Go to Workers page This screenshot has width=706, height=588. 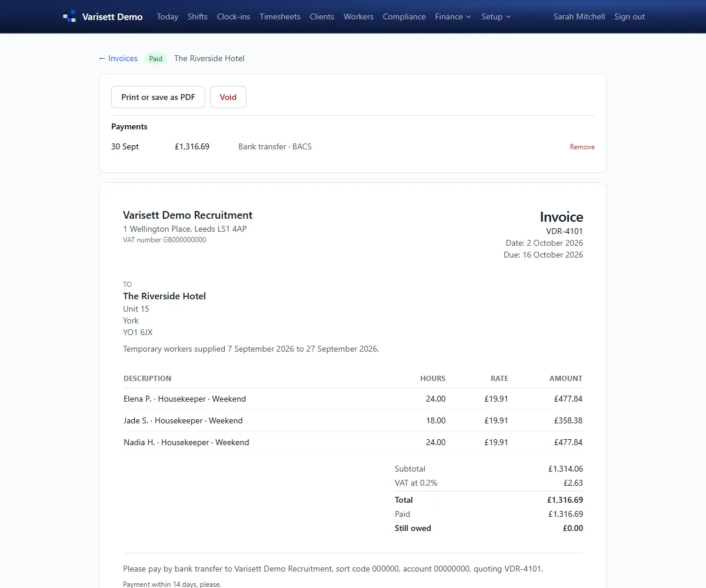[358, 16]
